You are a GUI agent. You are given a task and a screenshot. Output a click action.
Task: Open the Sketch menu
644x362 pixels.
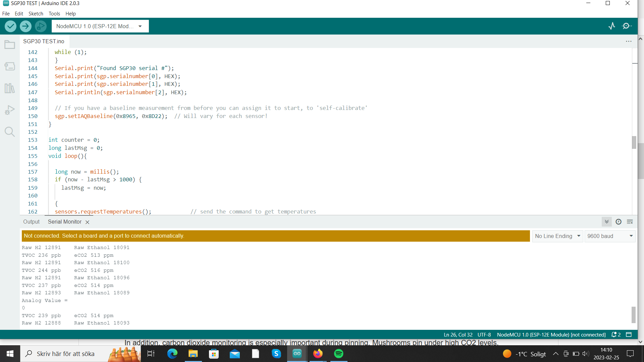tap(36, 14)
